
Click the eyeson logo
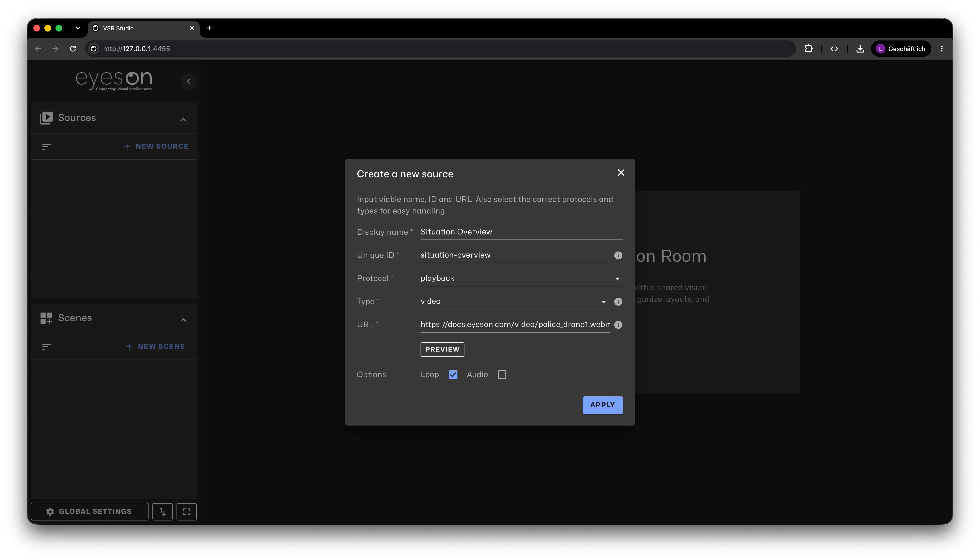point(114,81)
